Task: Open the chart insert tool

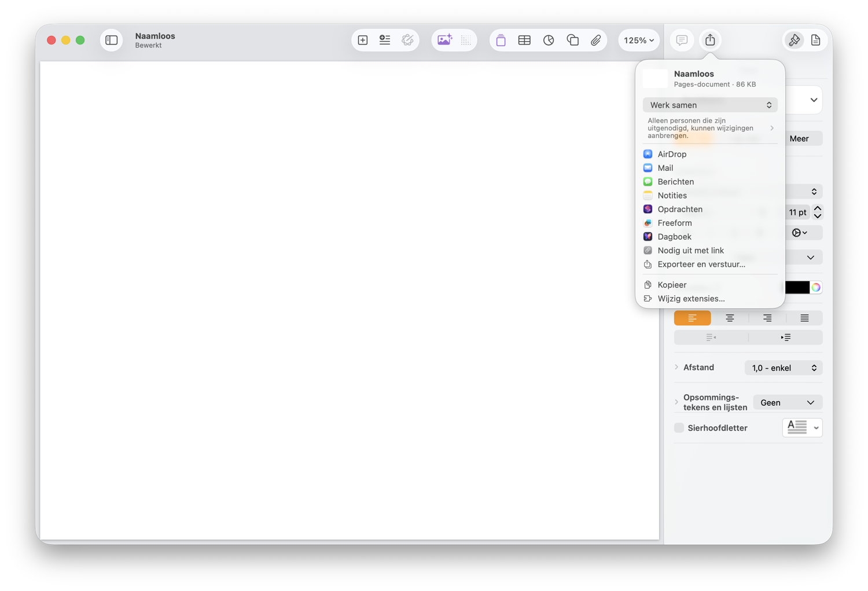Action: pyautogui.click(x=549, y=40)
